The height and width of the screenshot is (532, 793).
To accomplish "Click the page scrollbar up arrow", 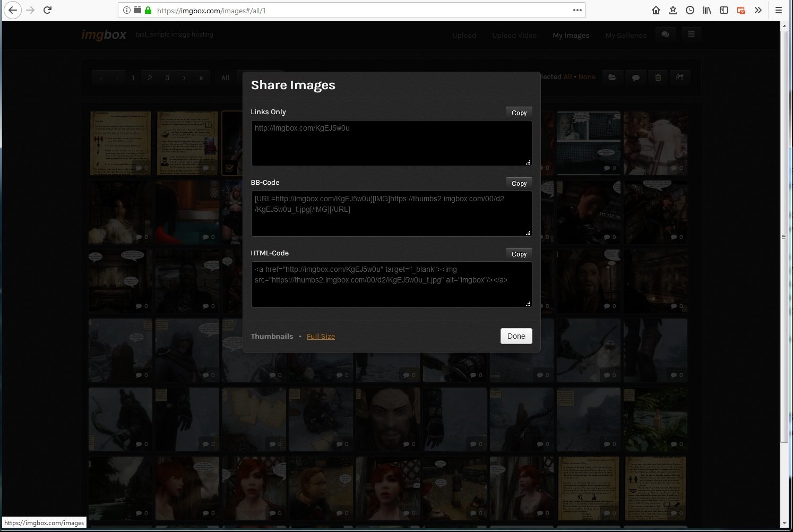I will click(x=784, y=25).
